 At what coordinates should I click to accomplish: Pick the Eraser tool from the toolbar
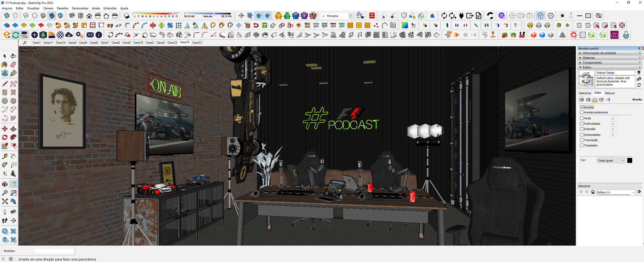[13, 64]
